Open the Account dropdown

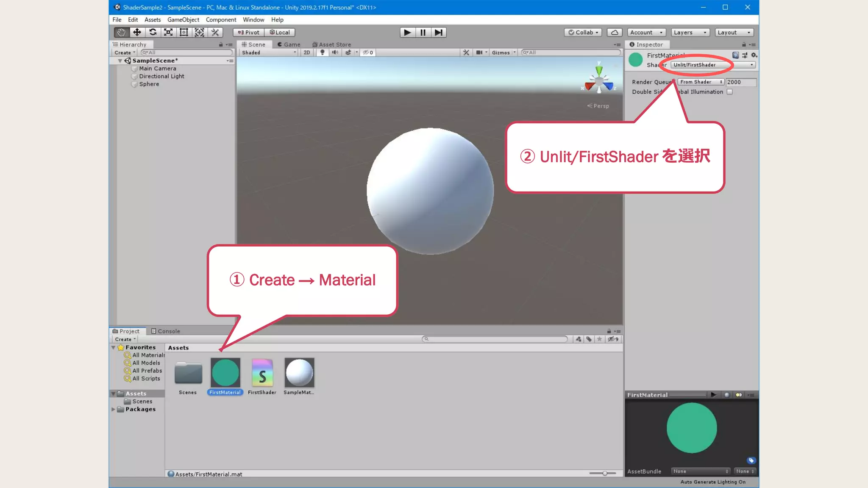click(x=646, y=32)
